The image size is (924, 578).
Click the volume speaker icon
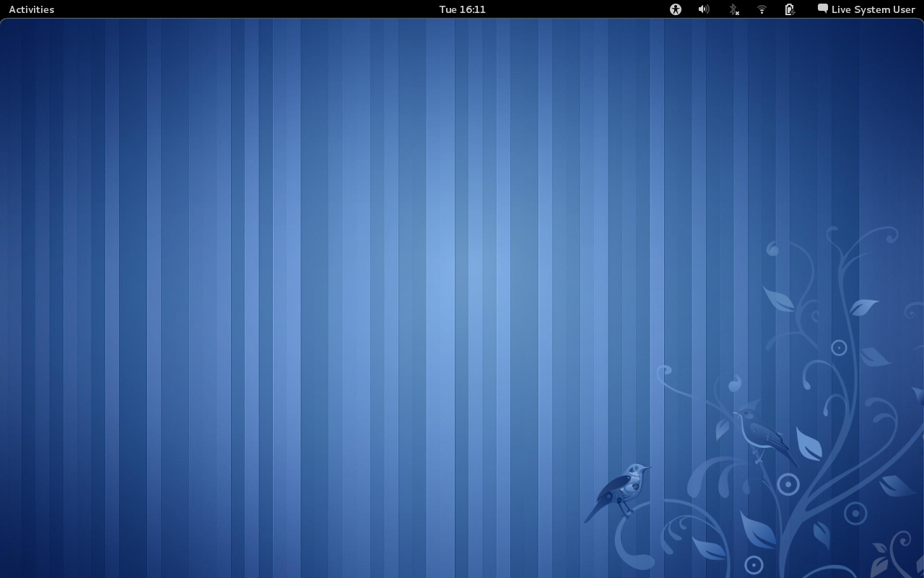704,9
